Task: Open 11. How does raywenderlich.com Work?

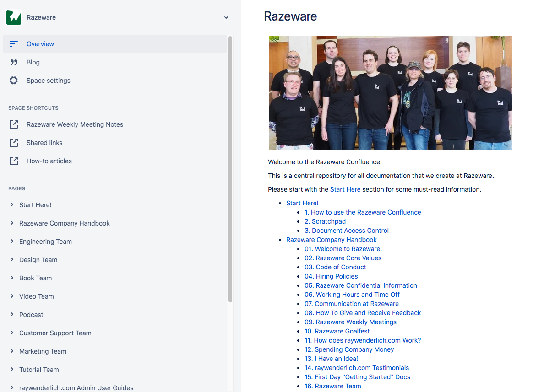Action: tap(363, 340)
